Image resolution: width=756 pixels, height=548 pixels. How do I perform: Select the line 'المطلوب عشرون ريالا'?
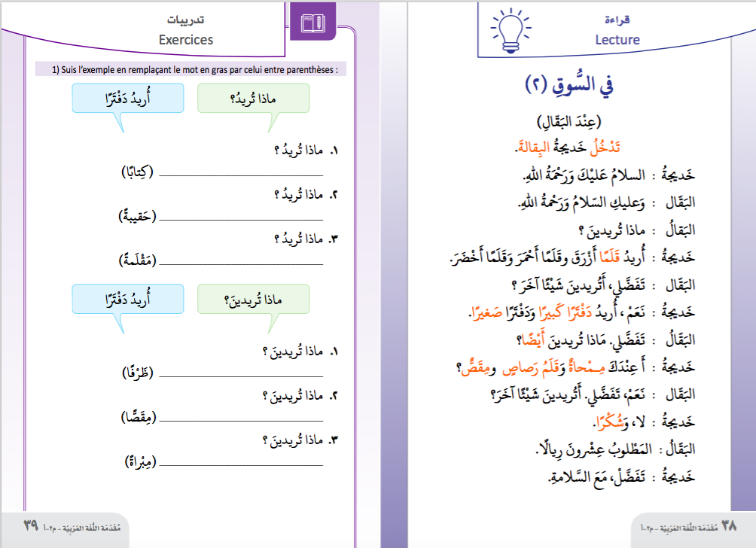(593, 449)
